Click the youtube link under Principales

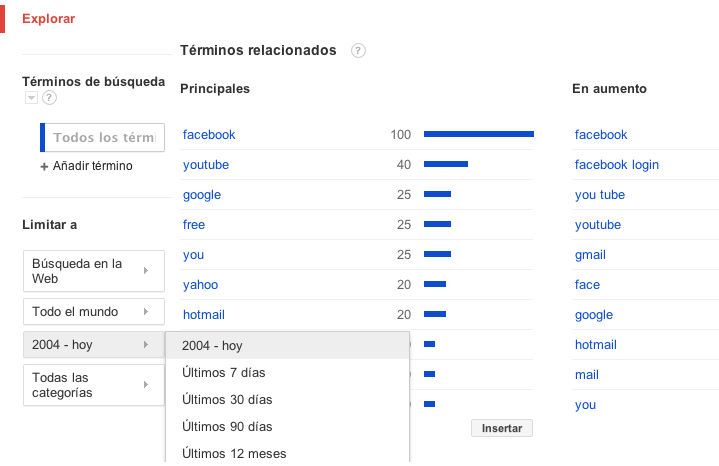206,165
